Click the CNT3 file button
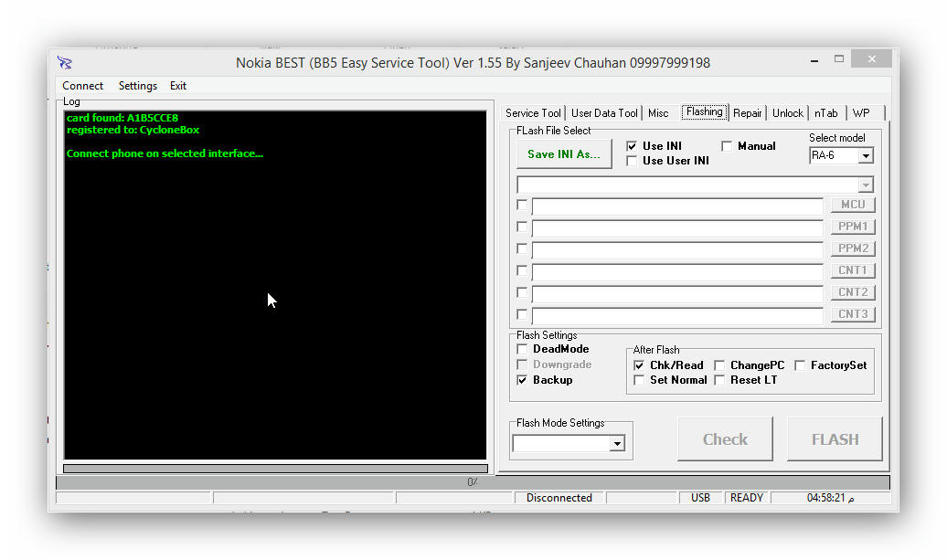 pyautogui.click(x=853, y=313)
